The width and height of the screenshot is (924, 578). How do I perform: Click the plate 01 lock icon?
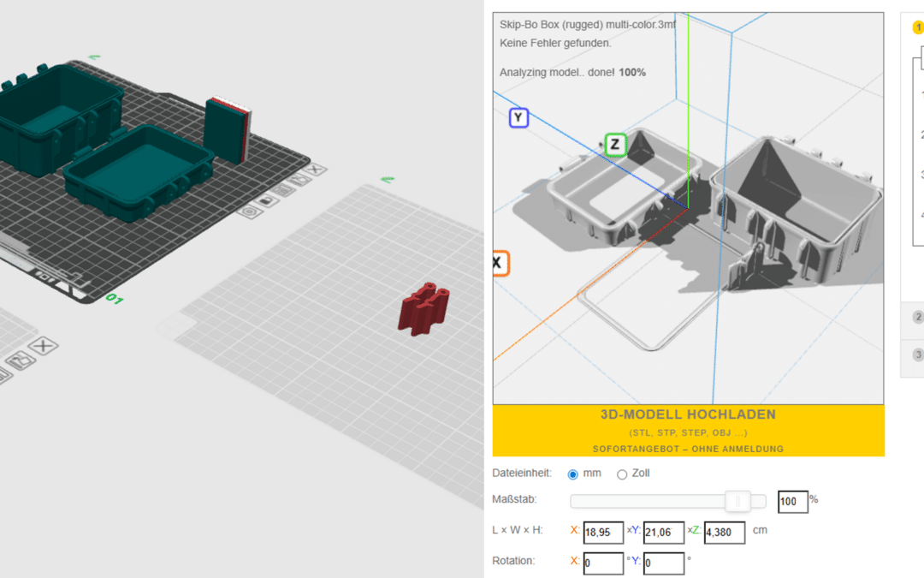[266, 200]
